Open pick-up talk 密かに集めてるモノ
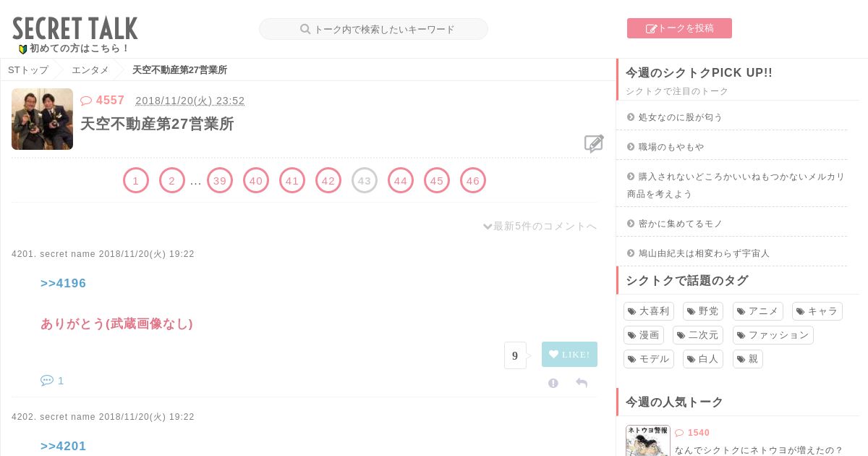 click(680, 224)
